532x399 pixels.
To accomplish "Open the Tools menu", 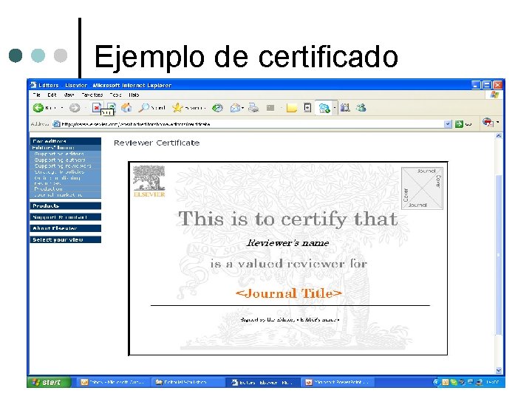I will [x=115, y=95].
